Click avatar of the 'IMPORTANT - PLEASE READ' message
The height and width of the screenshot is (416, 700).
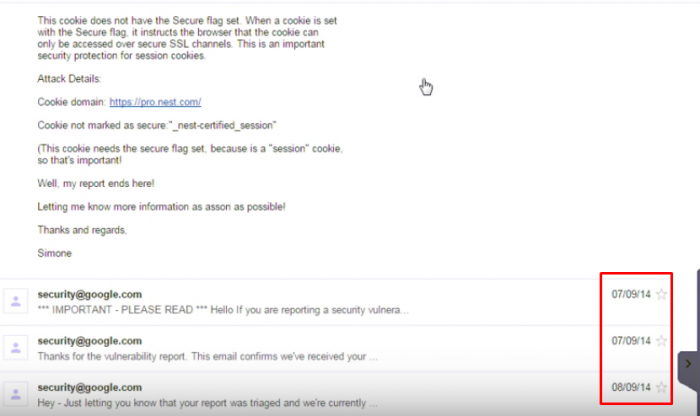coord(16,301)
